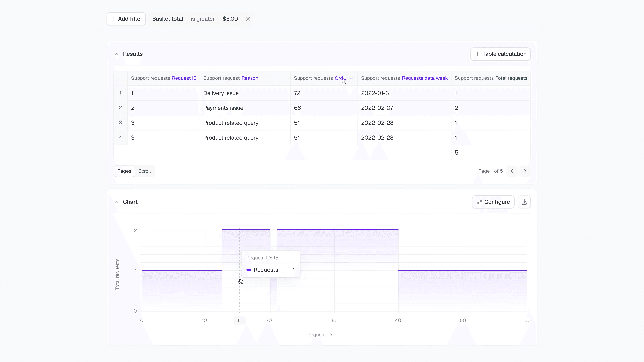
Task: Click the Request ID axis title
Action: pyautogui.click(x=319, y=335)
